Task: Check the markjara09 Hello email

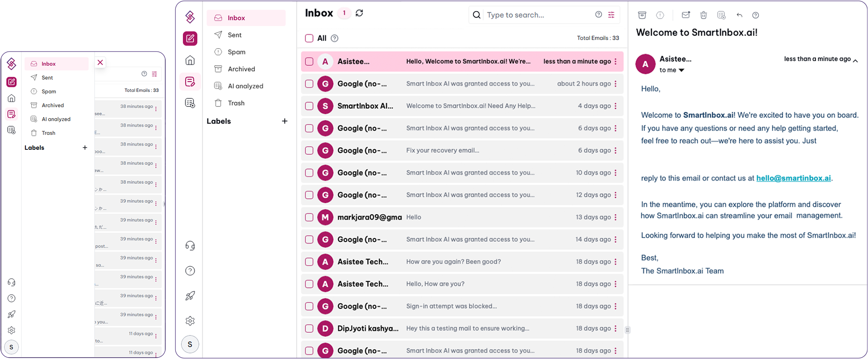Action: 309,217
